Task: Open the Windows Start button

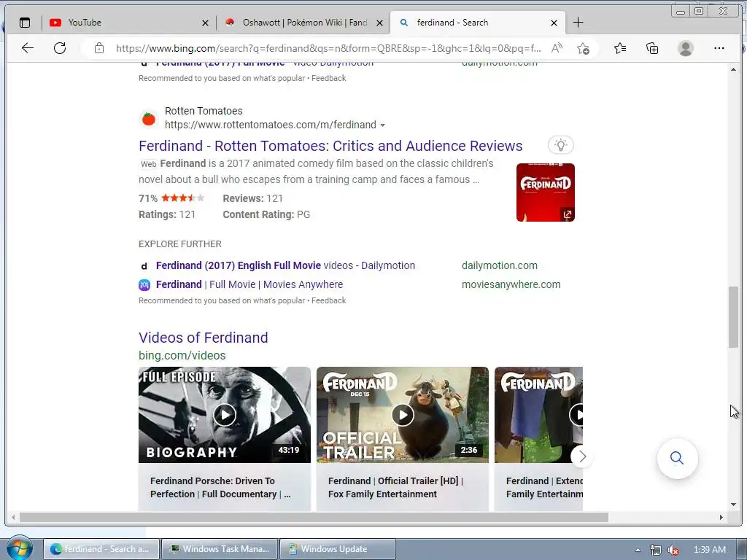Action: click(19, 548)
